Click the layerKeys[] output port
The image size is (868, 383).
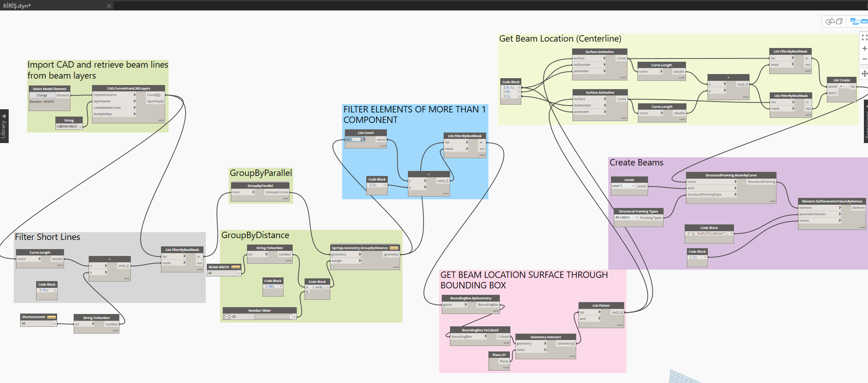(155, 101)
